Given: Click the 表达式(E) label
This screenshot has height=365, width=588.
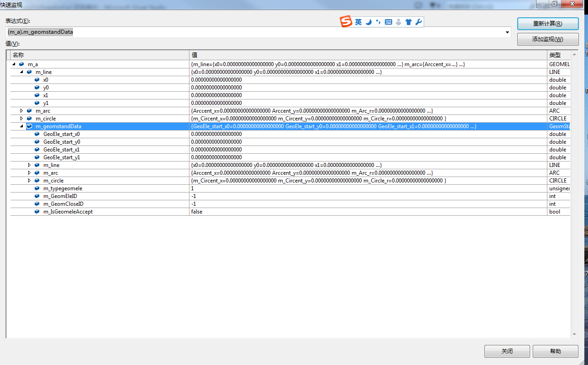Looking at the screenshot, I should (18, 21).
